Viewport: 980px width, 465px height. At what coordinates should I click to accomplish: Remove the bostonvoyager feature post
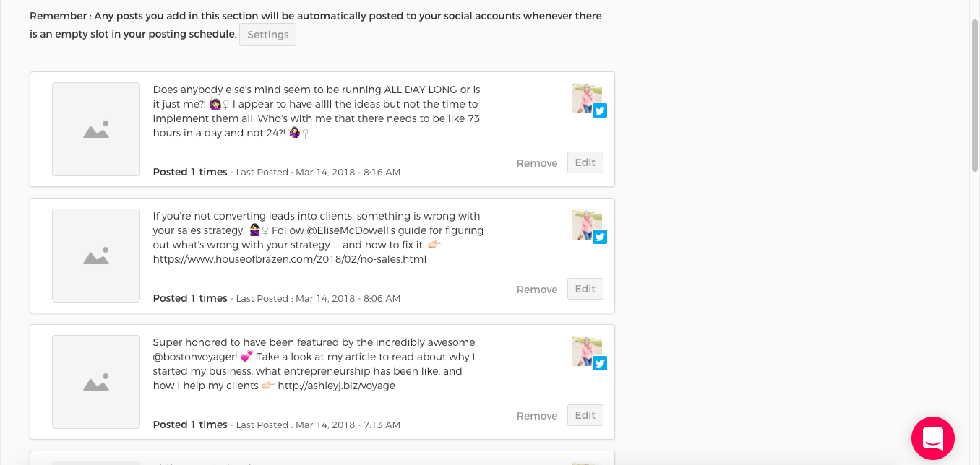click(x=537, y=416)
